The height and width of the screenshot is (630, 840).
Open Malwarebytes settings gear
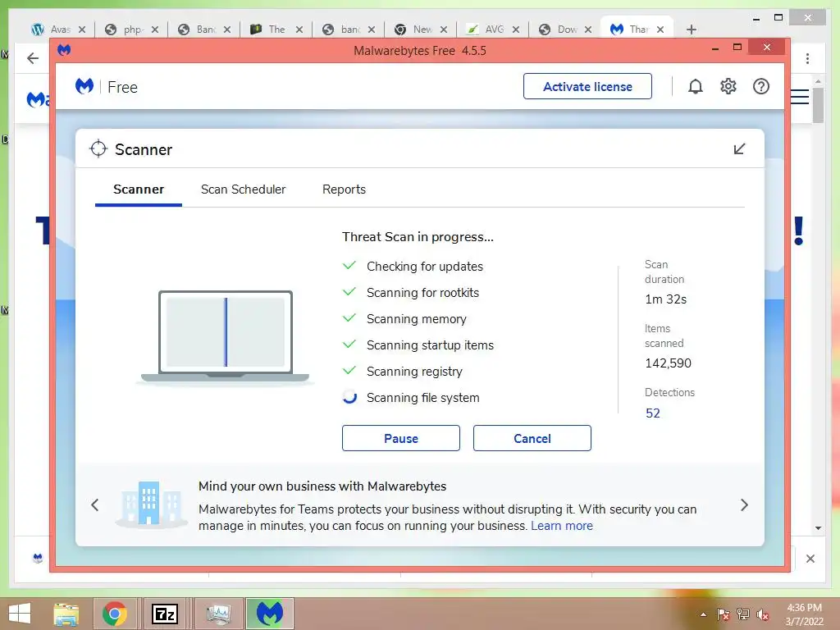(728, 86)
